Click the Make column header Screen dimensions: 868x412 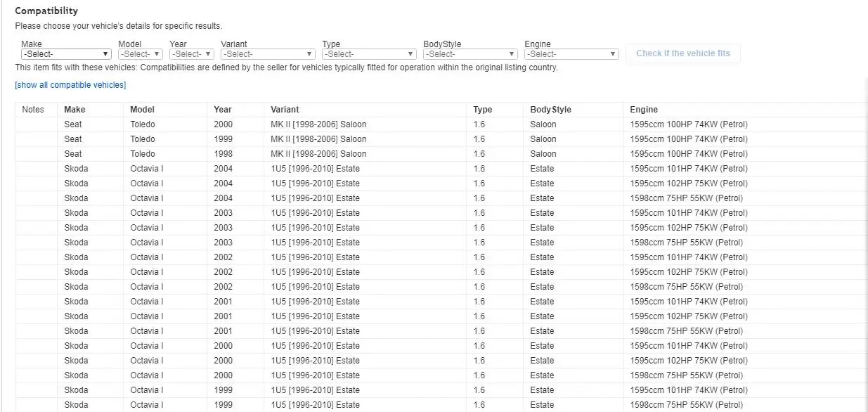point(75,110)
